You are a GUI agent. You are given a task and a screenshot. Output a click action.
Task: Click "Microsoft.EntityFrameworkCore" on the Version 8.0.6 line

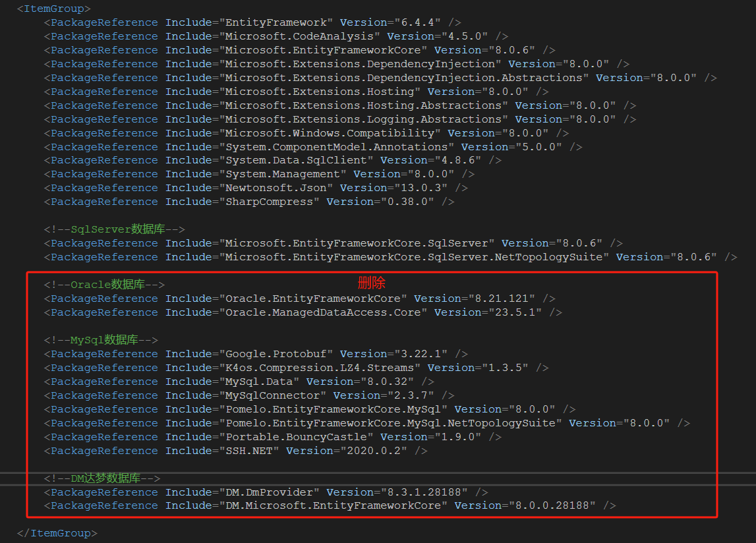click(323, 50)
